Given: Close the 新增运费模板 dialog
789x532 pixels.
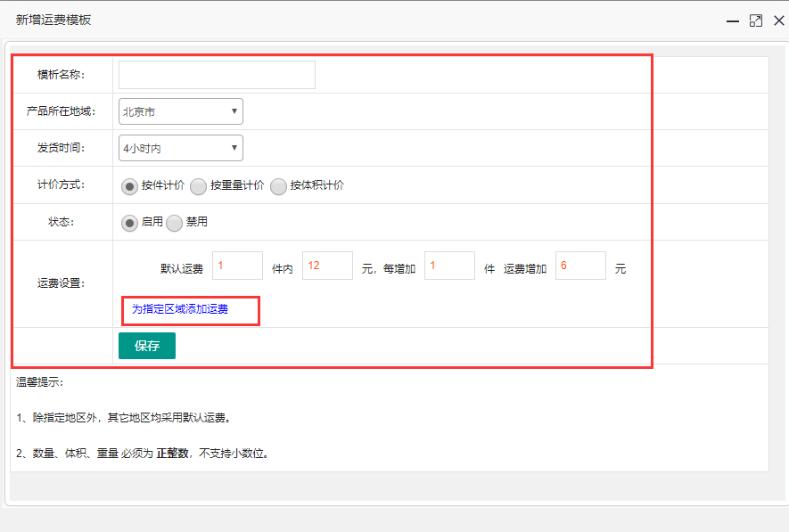Looking at the screenshot, I should tap(778, 20).
